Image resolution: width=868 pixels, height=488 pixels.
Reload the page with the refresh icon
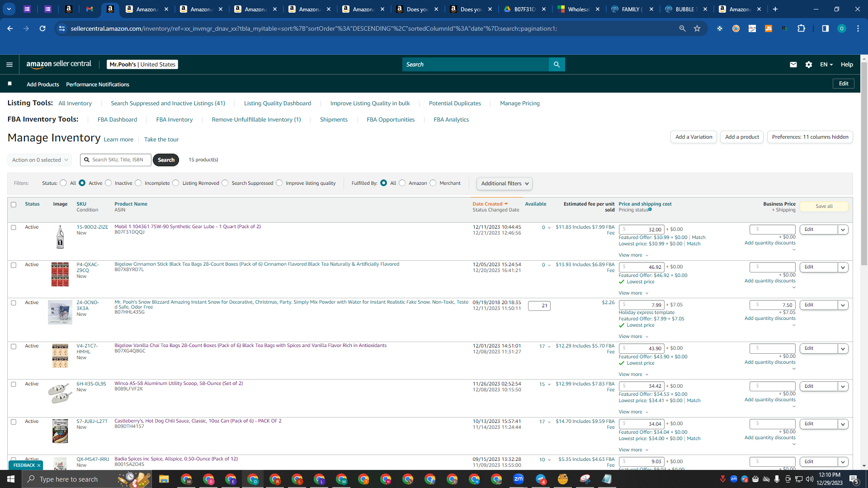click(42, 28)
